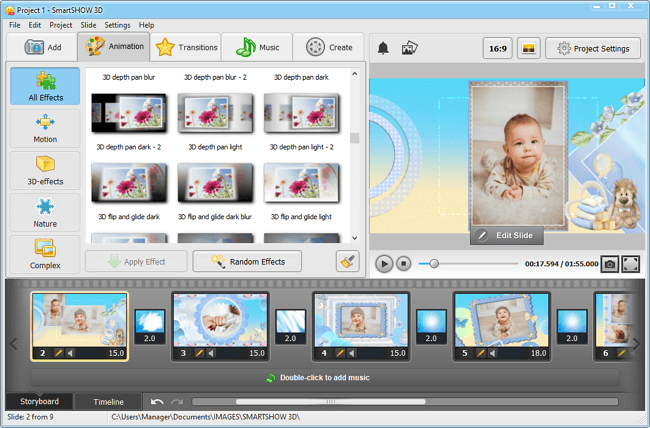Toggle the sound icon on slide 5
Image resolution: width=650 pixels, height=428 pixels.
pyautogui.click(x=492, y=353)
